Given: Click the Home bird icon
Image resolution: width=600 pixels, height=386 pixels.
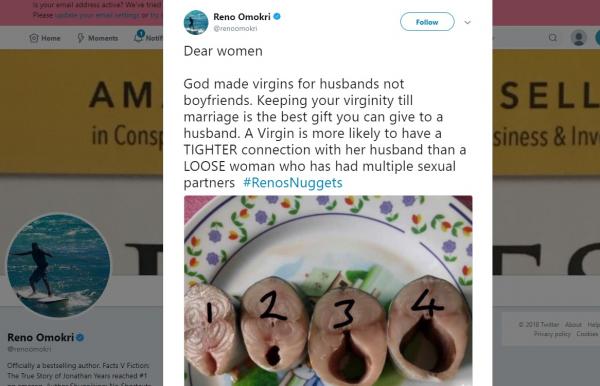Looking at the screenshot, I should point(34,38).
